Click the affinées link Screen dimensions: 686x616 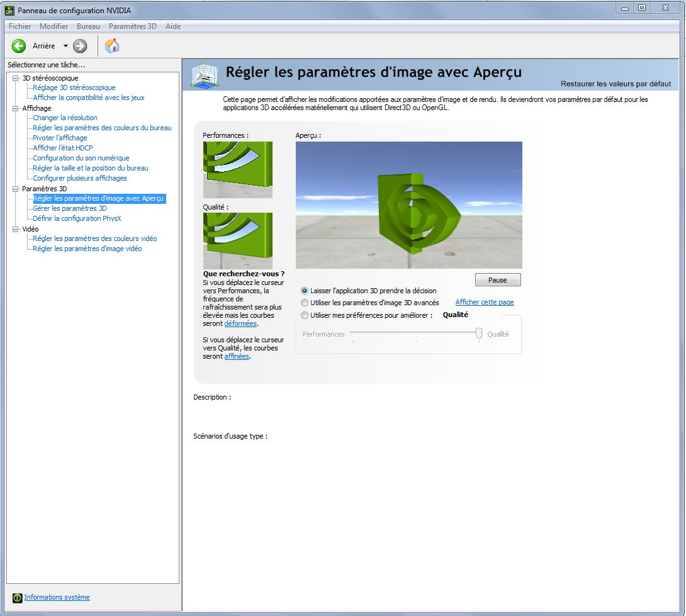pos(237,357)
